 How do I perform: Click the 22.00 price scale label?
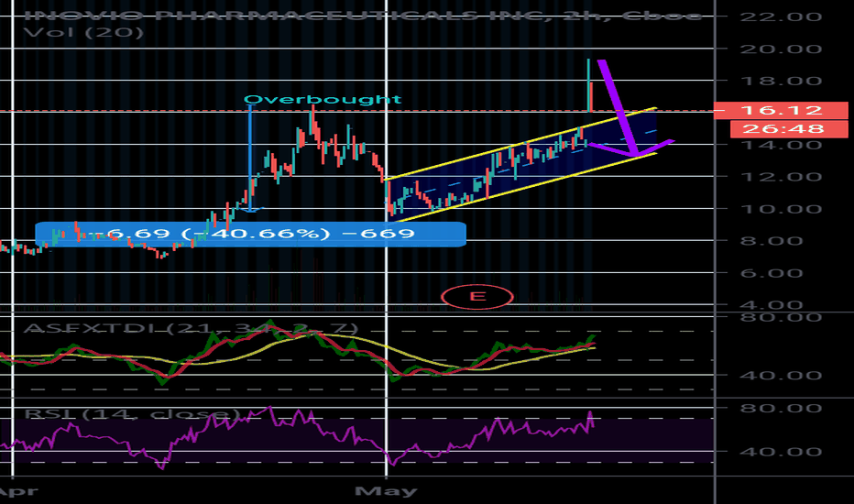781,16
